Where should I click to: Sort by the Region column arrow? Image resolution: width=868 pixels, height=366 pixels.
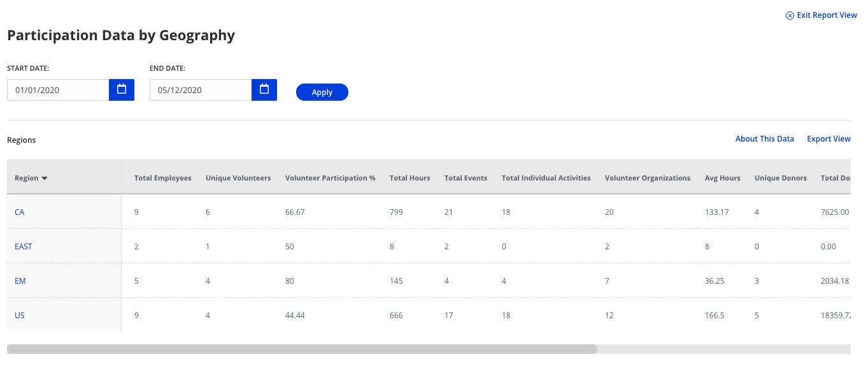45,179
